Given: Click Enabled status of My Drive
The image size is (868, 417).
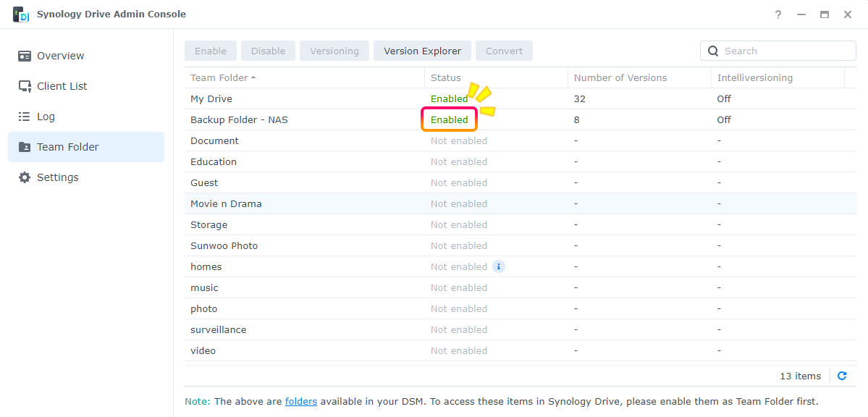Looking at the screenshot, I should [449, 99].
